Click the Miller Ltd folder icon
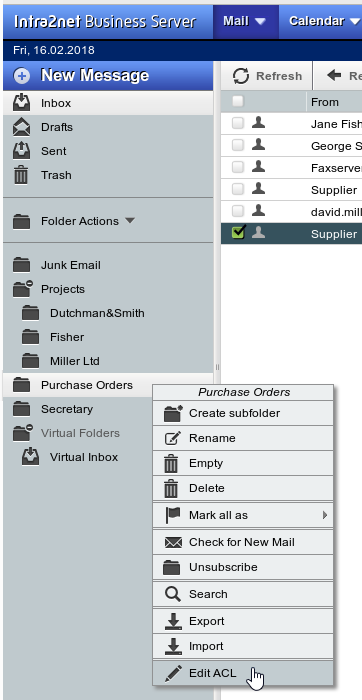The height and width of the screenshot is (700, 362). (x=30, y=361)
